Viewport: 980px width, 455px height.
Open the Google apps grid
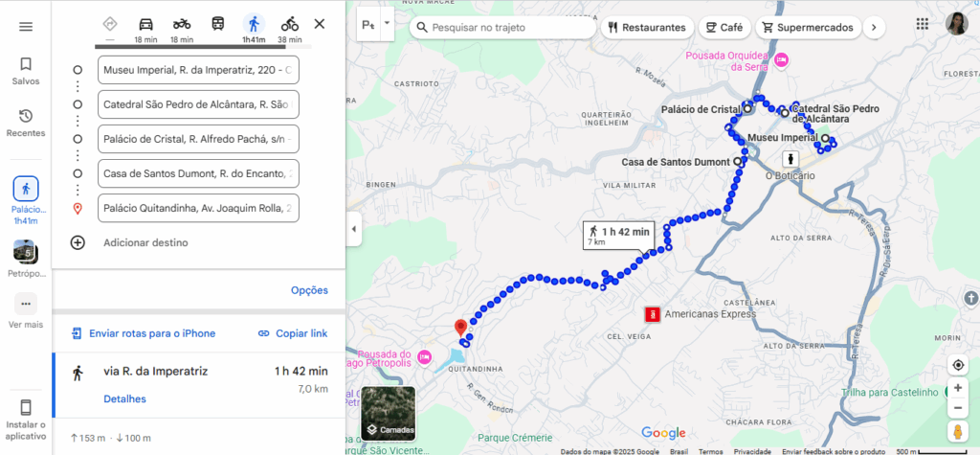[922, 24]
